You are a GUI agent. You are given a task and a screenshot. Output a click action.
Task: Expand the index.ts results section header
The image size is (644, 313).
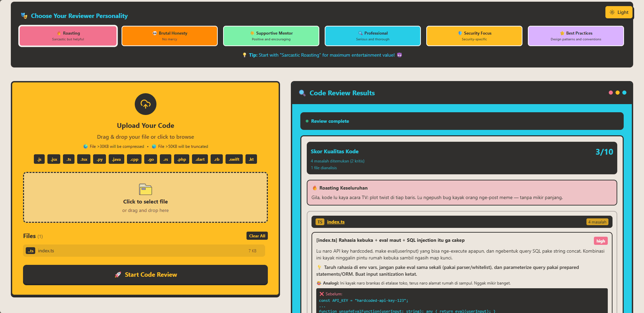tap(462, 222)
